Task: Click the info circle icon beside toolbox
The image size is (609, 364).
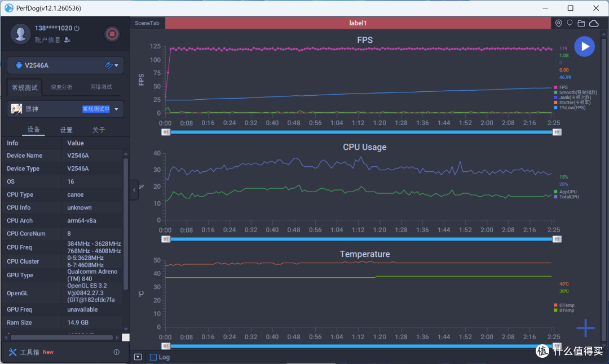Action: pyautogui.click(x=116, y=352)
